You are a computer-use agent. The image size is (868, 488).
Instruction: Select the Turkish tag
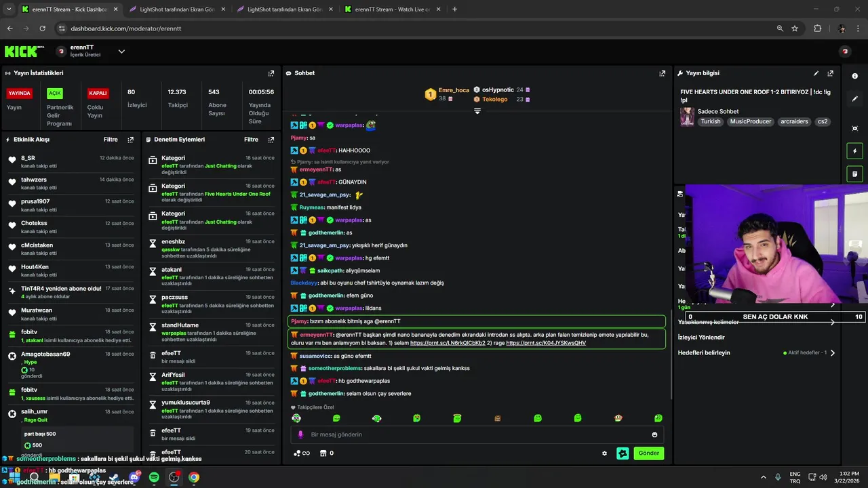pyautogui.click(x=711, y=122)
